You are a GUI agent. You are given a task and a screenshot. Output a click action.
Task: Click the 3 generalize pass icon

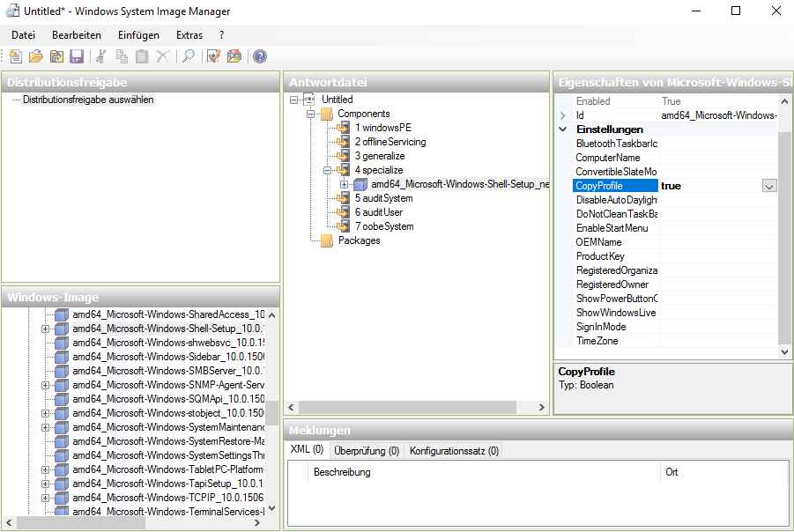tap(344, 157)
